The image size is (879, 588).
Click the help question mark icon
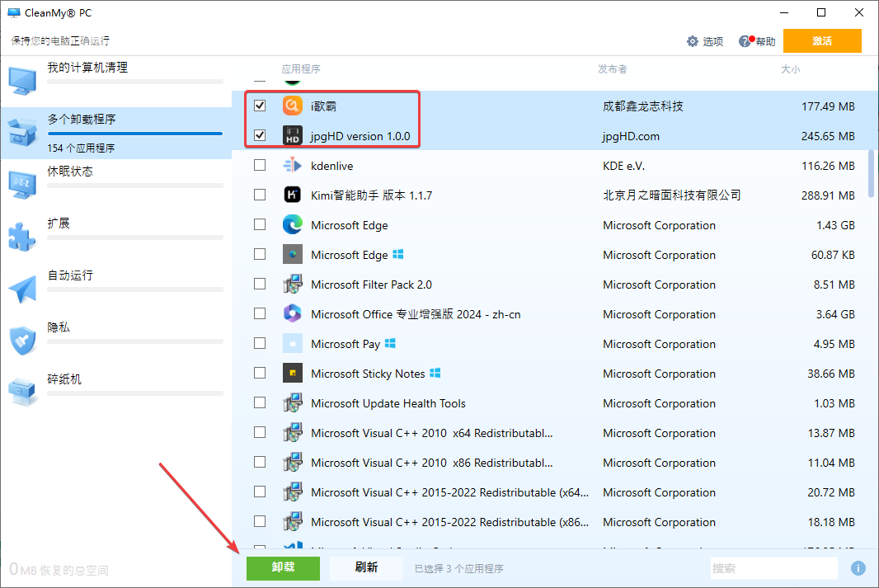click(x=744, y=41)
